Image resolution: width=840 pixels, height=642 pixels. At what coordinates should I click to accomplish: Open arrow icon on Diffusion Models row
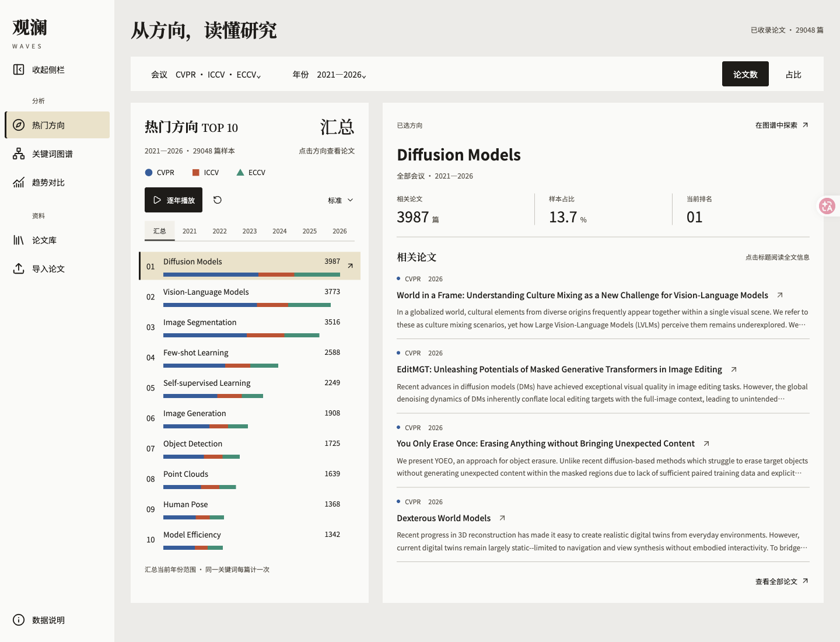(351, 266)
